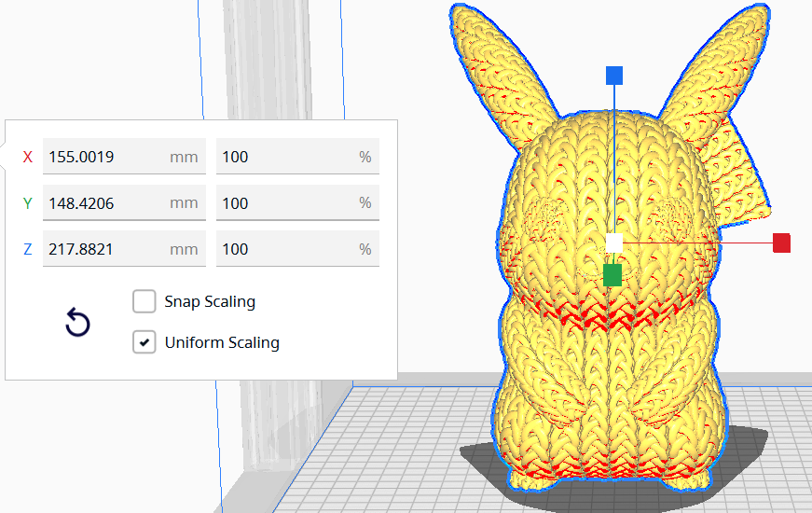The height and width of the screenshot is (513, 812).
Task: Edit the X size field showing 155.0019 mm
Action: pos(124,157)
